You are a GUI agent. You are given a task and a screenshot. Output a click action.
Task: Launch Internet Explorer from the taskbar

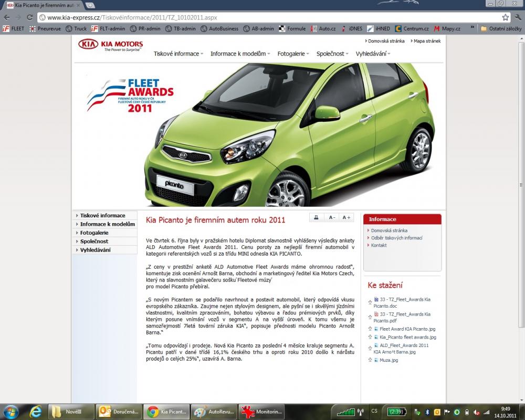pyautogui.click(x=35, y=412)
